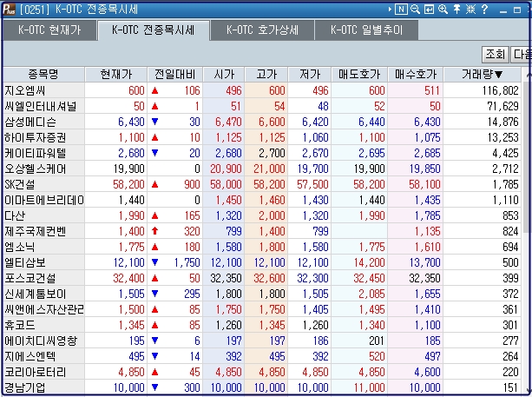532x397 pixels.
Task: Select the 코리아로터리 stock name
Action: click(x=35, y=372)
